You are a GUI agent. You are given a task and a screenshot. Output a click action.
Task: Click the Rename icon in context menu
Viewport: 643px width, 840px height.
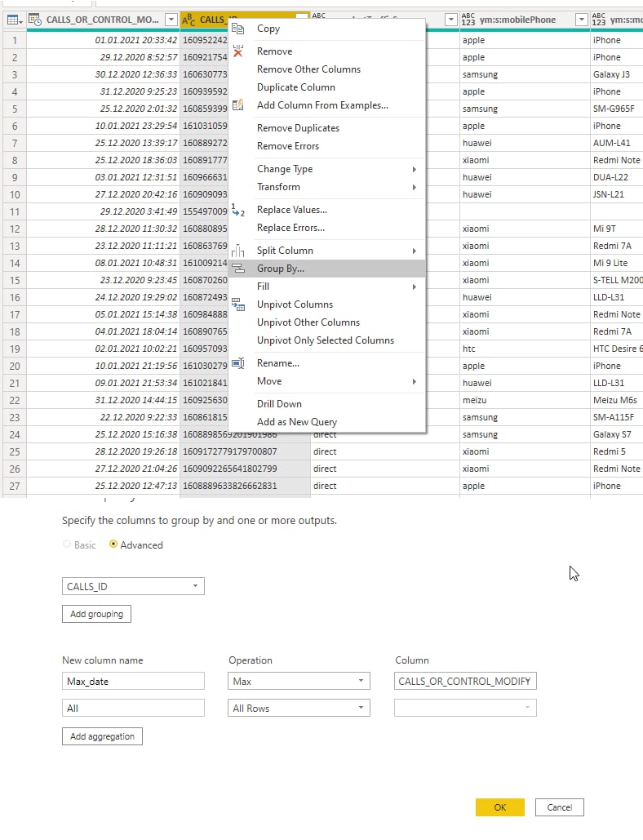[237, 363]
